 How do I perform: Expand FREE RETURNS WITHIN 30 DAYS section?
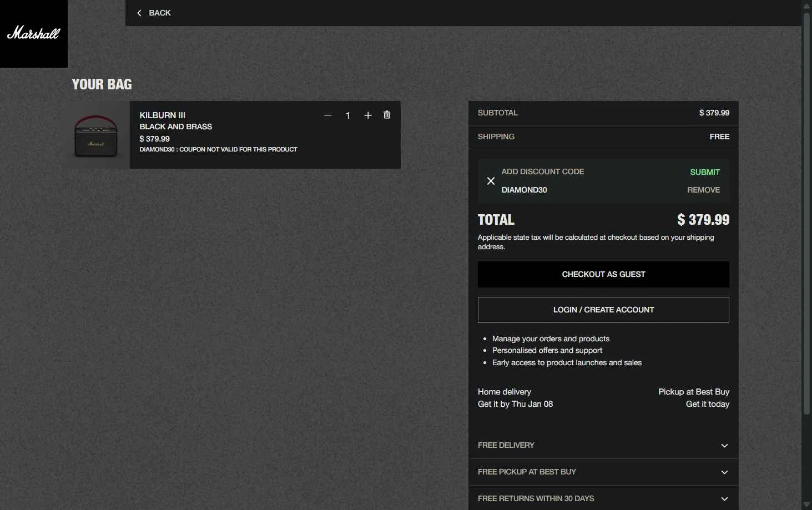(603, 498)
